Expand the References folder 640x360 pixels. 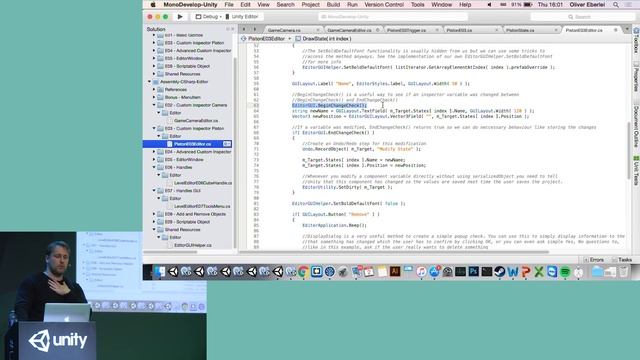(154, 89)
